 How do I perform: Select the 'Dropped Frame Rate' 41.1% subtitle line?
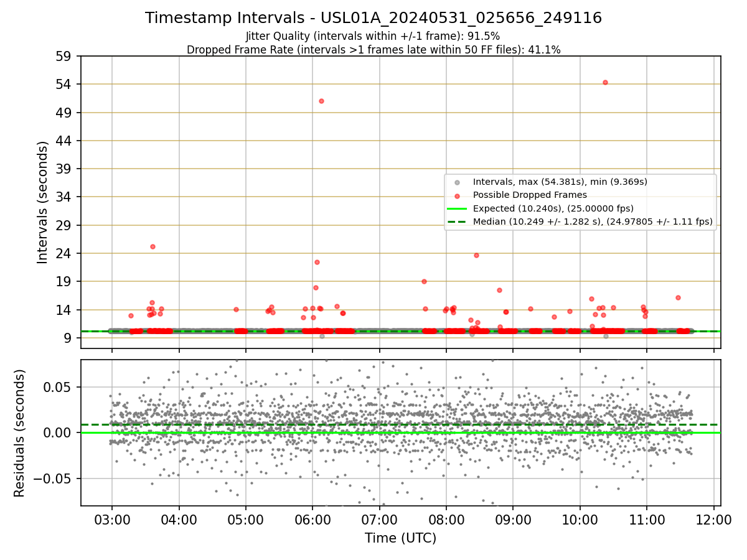pyautogui.click(x=374, y=50)
